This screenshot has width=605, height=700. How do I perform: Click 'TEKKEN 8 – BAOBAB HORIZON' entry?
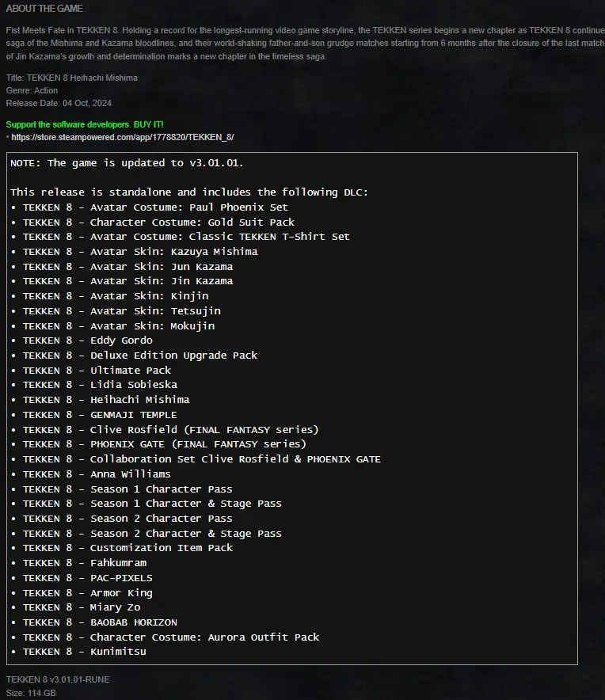pos(100,622)
